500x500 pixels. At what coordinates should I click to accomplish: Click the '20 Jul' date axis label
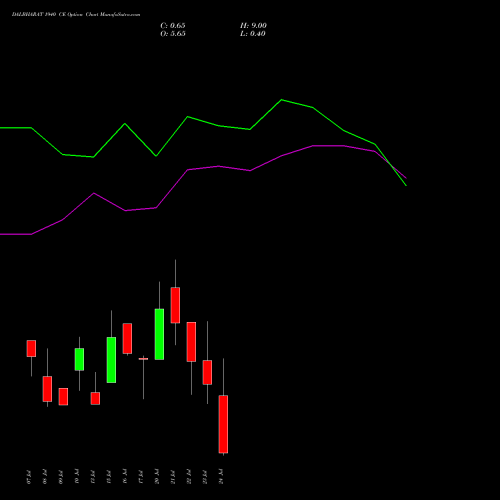157,477
